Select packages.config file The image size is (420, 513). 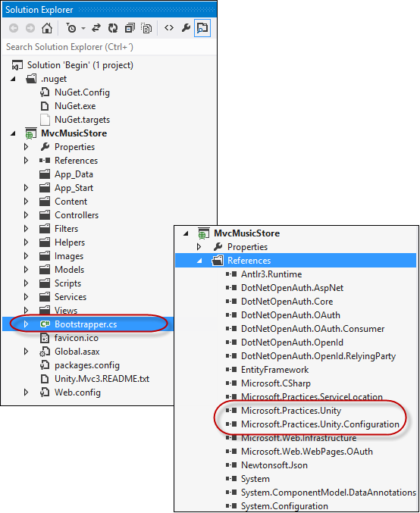pyautogui.click(x=87, y=365)
